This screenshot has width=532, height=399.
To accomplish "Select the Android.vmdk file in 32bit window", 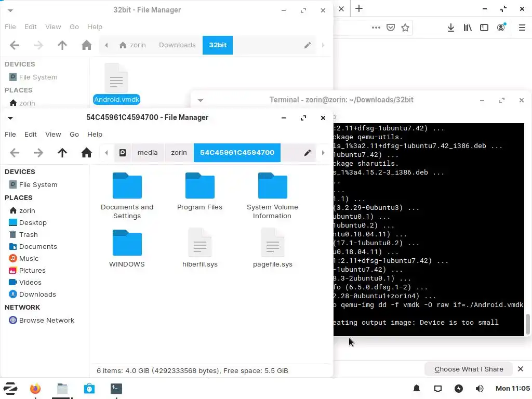I will point(116,84).
